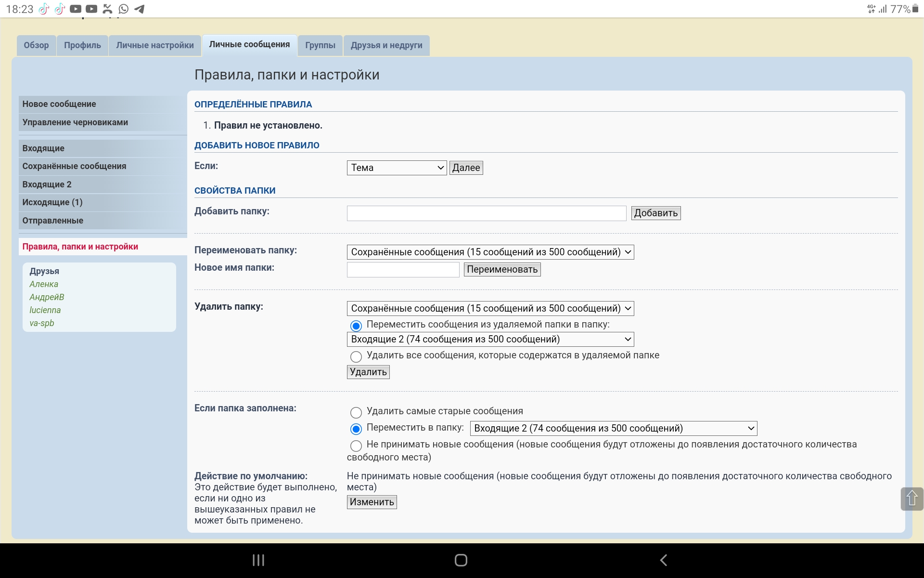
Task: Open the 'Тема' rule condition dropdown
Action: pos(397,168)
